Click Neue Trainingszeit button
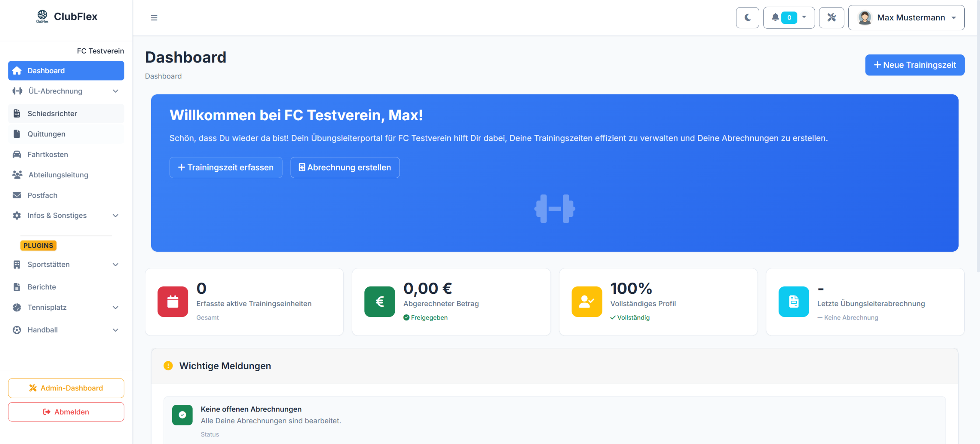The width and height of the screenshot is (980, 444). (x=915, y=65)
